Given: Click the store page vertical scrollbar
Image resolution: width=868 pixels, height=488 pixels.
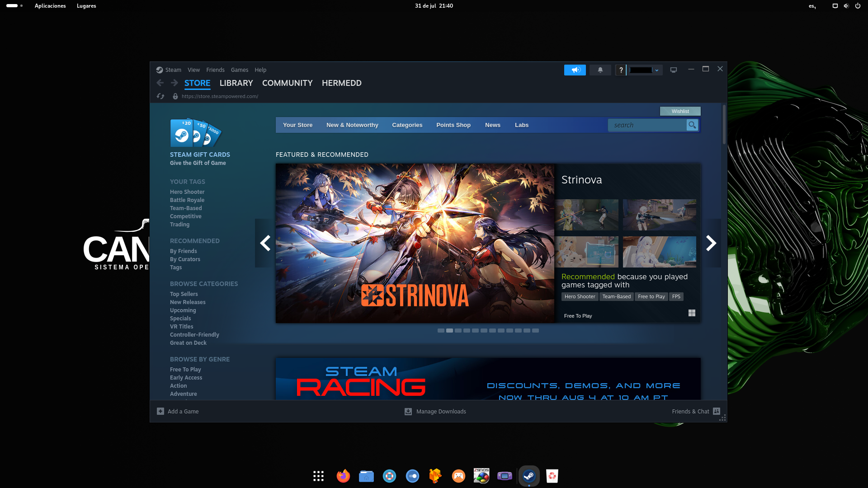Looking at the screenshot, I should pos(724,125).
